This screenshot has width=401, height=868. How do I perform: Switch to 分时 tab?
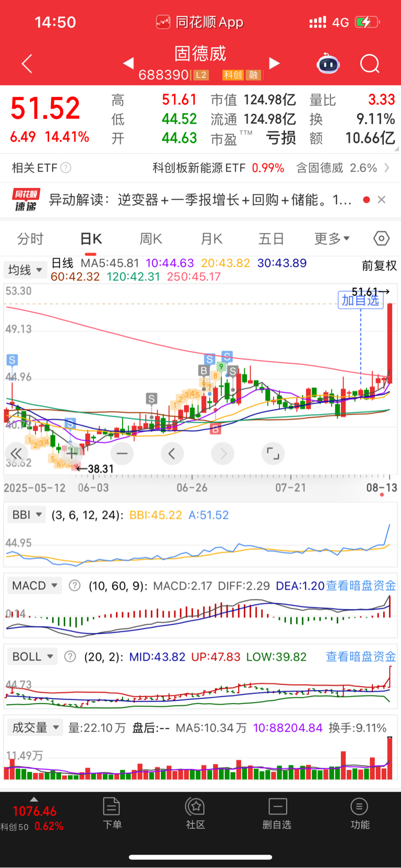coord(30,239)
